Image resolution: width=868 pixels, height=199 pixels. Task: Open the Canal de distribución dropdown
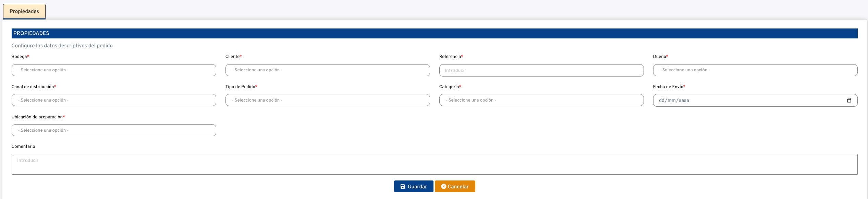[114, 100]
